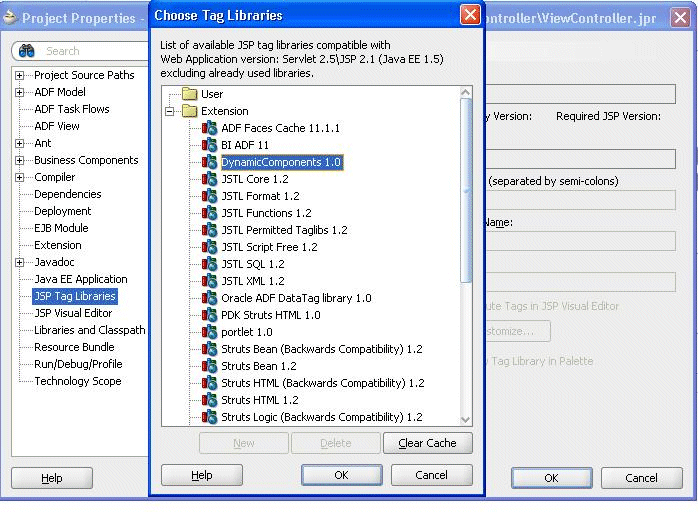Click the JSTL Script Free 1.2 icon
Screen dimensions: 698x512
pyautogui.click(x=209, y=247)
